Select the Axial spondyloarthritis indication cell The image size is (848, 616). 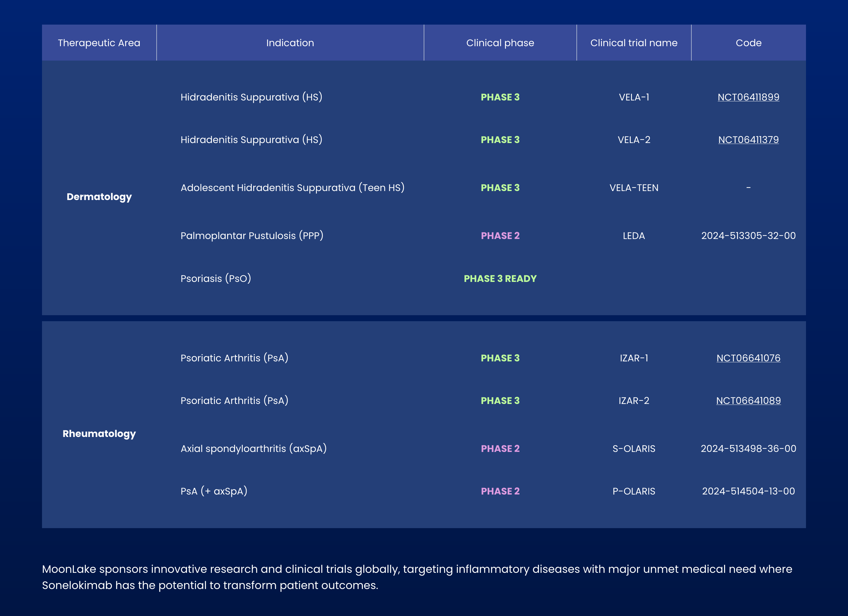pyautogui.click(x=254, y=449)
